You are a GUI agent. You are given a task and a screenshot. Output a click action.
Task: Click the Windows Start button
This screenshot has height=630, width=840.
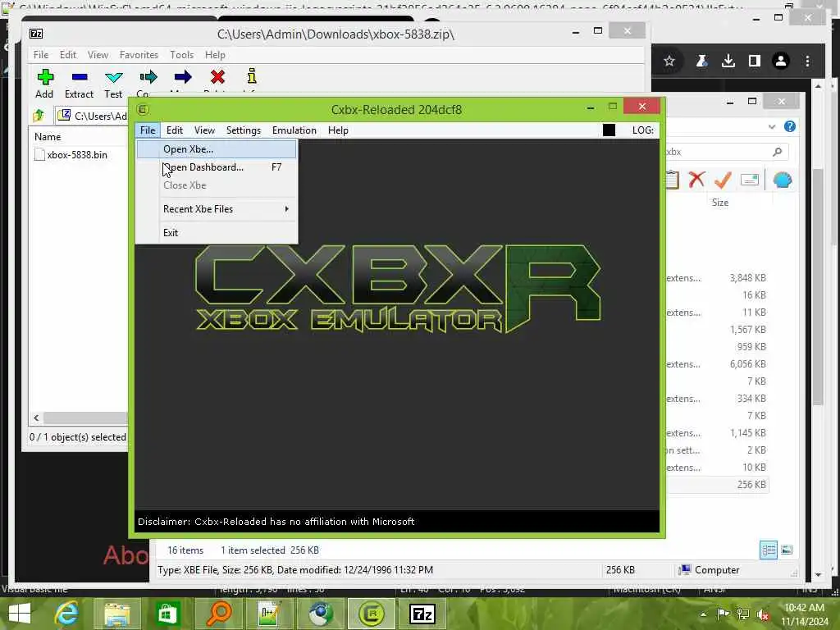(20, 614)
